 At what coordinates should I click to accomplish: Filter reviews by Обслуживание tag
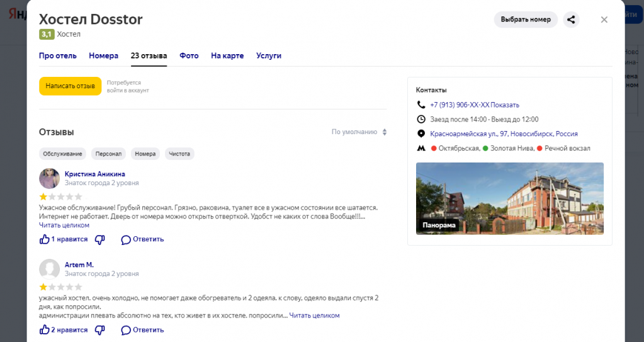click(x=62, y=154)
